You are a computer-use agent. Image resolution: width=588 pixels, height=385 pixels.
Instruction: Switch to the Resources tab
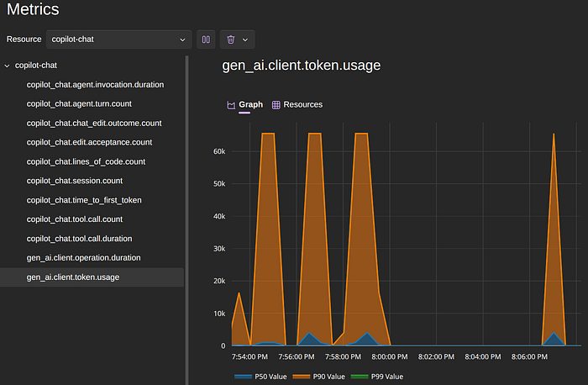tap(297, 105)
